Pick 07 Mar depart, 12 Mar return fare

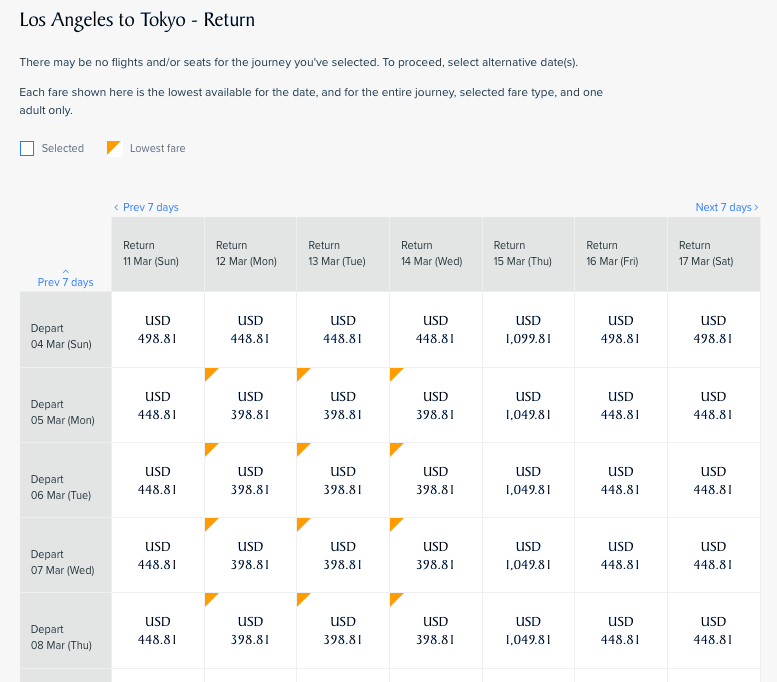(x=250, y=555)
